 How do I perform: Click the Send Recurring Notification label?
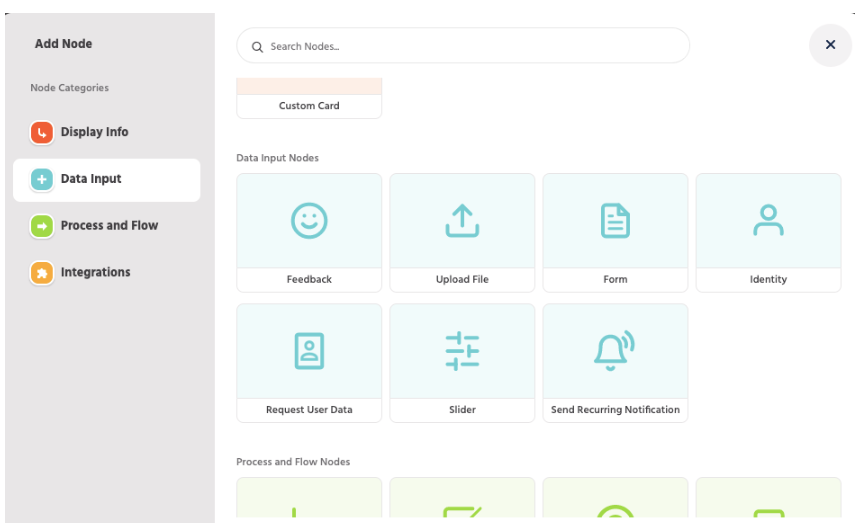tap(615, 410)
